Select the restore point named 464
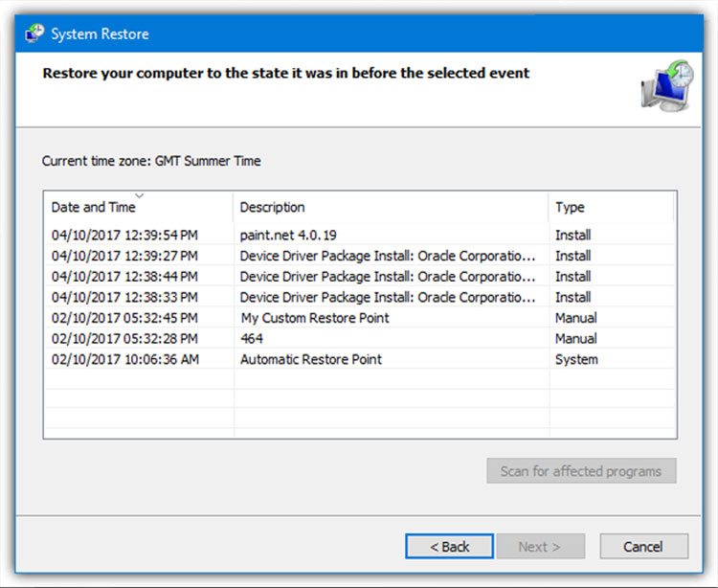The image size is (718, 588). (359, 338)
